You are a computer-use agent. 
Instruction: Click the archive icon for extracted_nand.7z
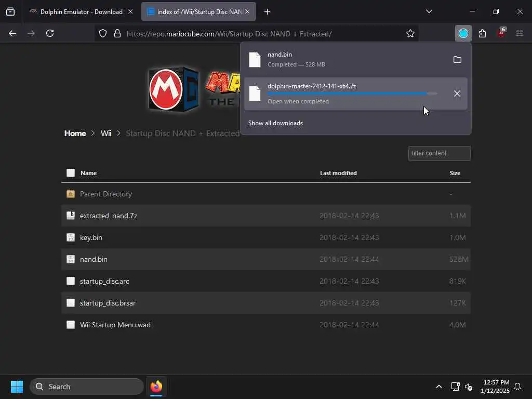[x=71, y=216]
